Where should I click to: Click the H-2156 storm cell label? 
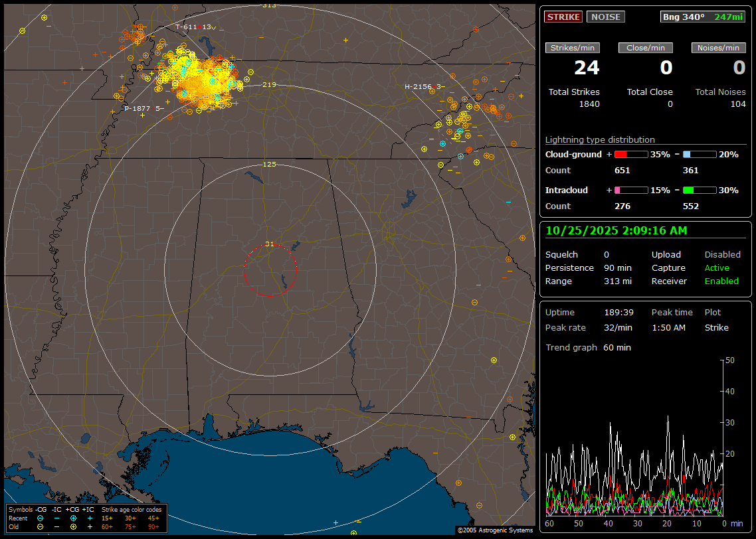click(x=419, y=87)
